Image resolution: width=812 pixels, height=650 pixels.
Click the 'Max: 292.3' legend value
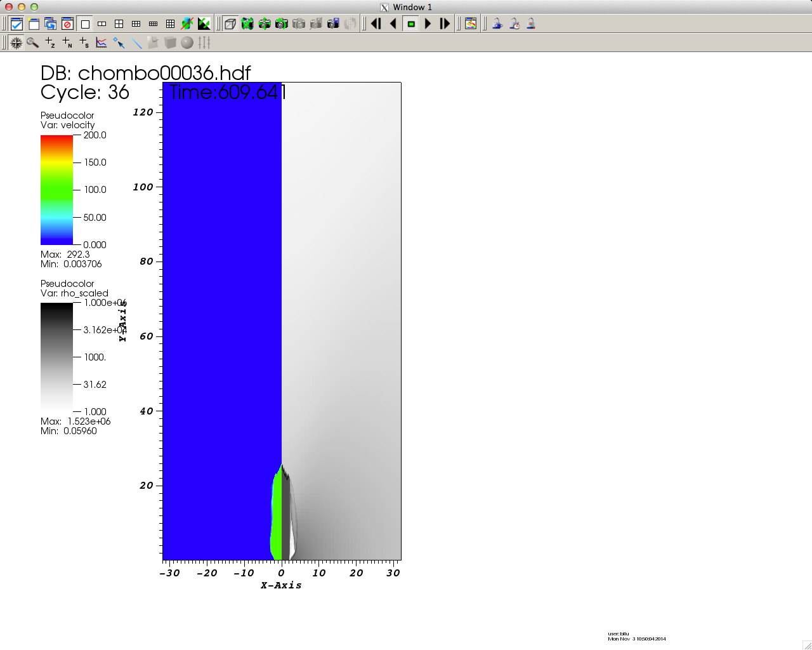(65, 255)
